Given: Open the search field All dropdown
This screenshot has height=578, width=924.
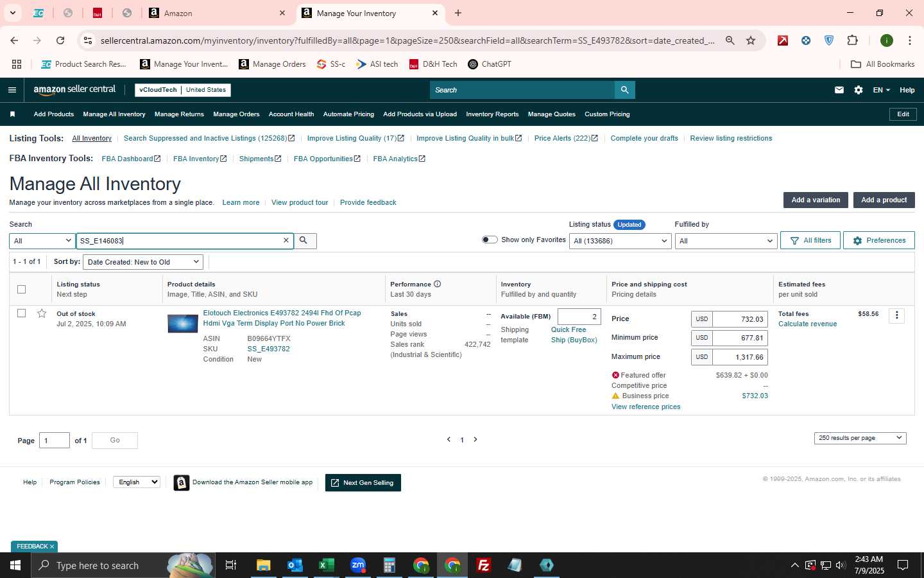Looking at the screenshot, I should 42,241.
